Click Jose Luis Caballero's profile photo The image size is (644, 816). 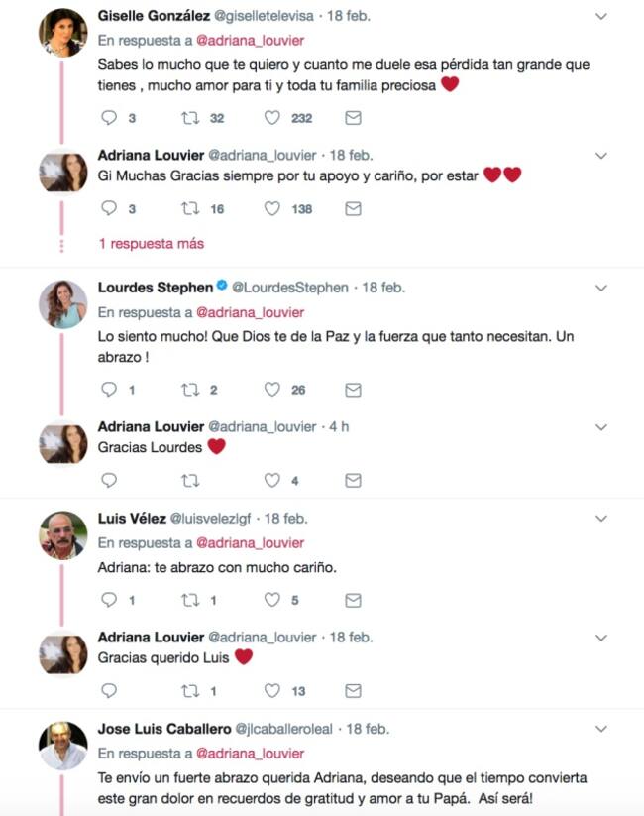(62, 746)
